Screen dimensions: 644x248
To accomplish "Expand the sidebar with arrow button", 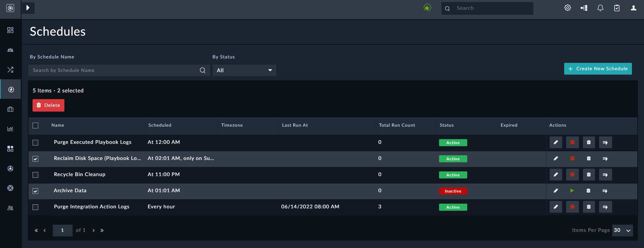I will click(28, 8).
